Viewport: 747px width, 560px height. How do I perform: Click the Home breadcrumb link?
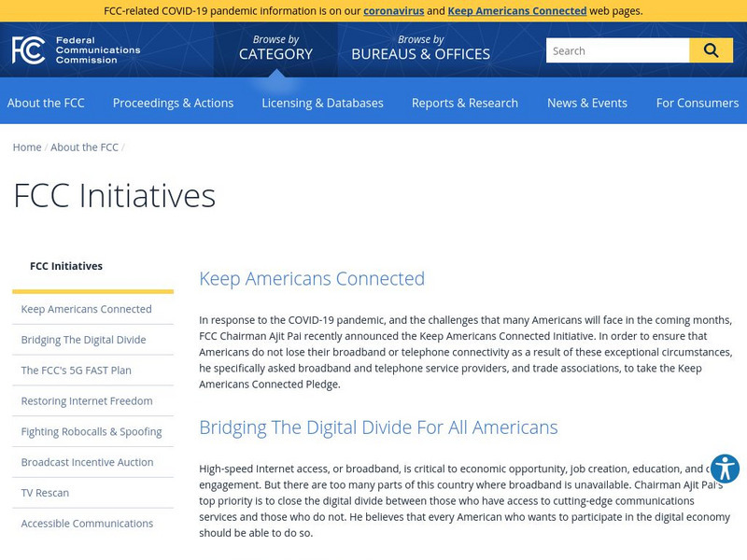click(x=27, y=147)
